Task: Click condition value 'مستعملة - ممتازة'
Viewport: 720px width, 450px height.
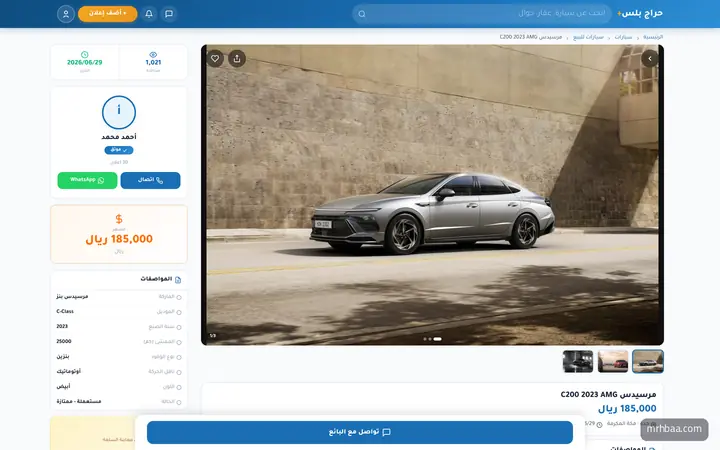Action: [x=79, y=401]
